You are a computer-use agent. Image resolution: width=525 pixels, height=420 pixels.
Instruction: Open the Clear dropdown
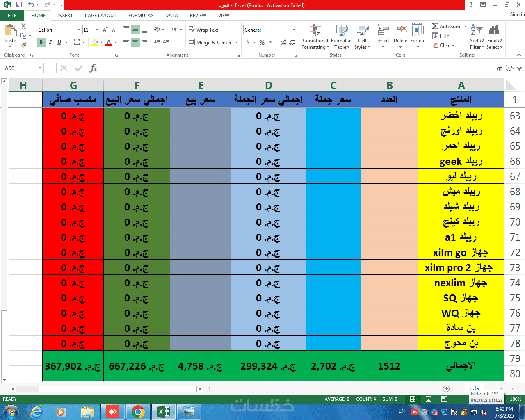coord(443,46)
